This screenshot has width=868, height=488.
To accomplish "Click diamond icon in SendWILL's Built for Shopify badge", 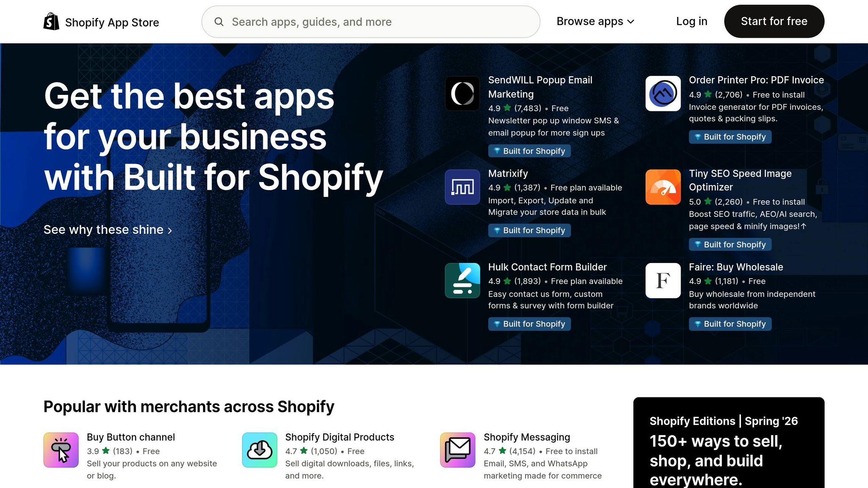I will point(497,151).
